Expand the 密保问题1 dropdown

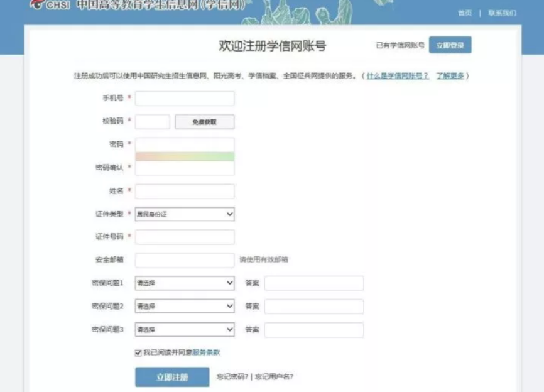185,283
